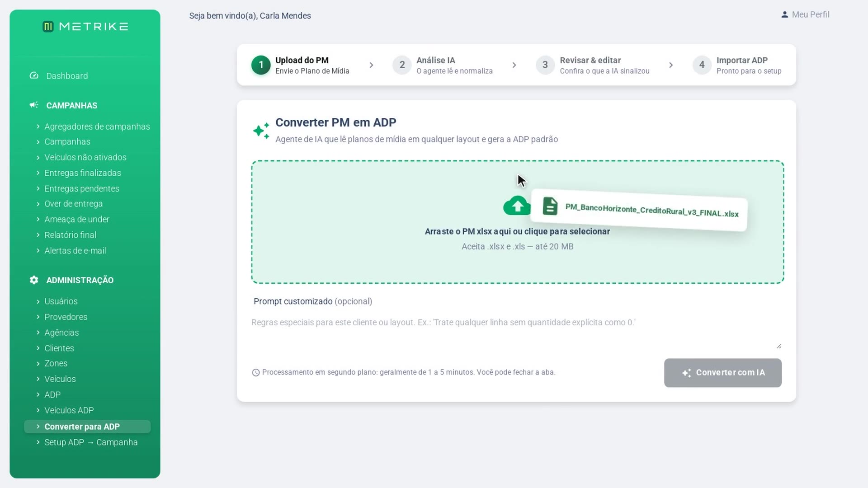Expand chevron next to Agregadores de campanhas
The width and height of the screenshot is (868, 488).
point(38,127)
